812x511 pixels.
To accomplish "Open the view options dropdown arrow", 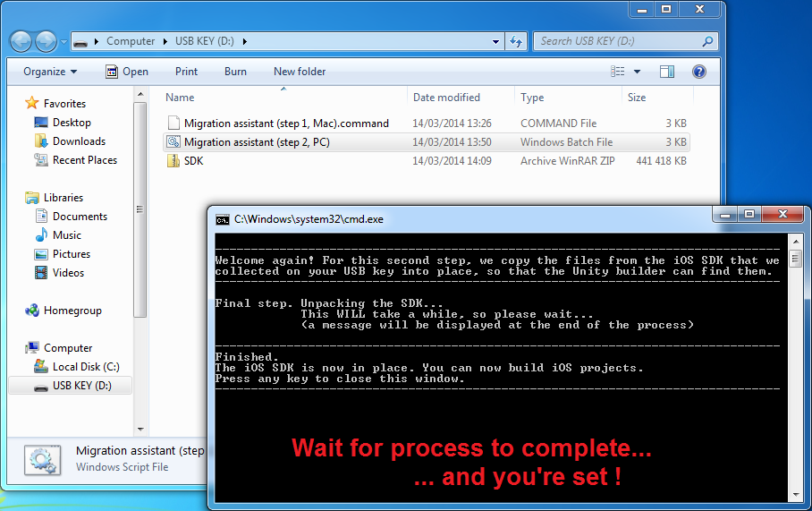I will point(637,72).
